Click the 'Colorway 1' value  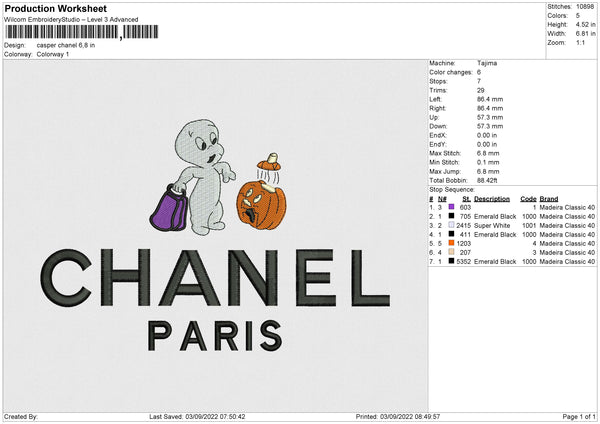pos(53,54)
